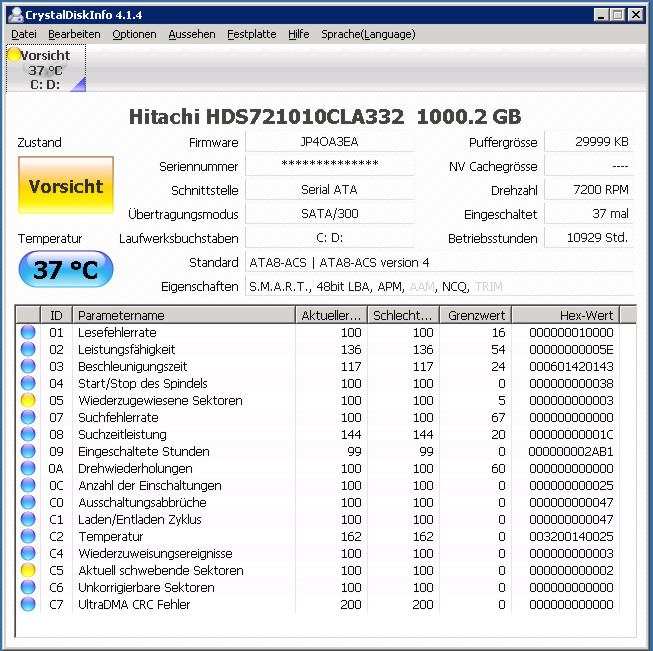Click the Firmware value JP4OA3EA

(329, 142)
